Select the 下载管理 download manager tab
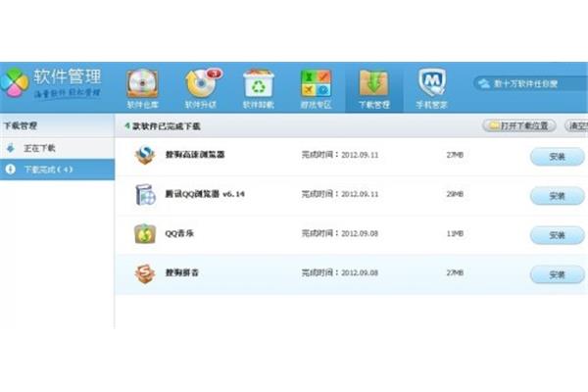Screen dimensions: 588x392 coord(374,89)
